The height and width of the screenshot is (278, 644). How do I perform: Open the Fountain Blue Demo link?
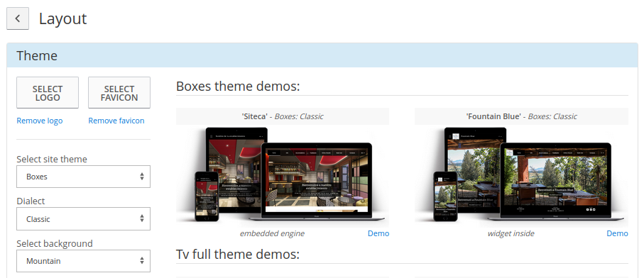617,233
